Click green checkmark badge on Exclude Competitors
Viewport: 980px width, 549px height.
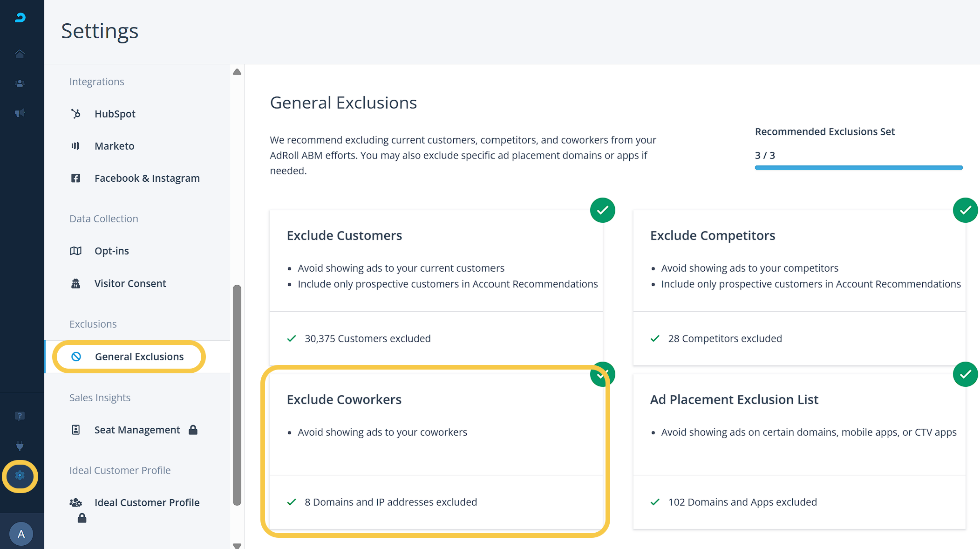tap(965, 210)
